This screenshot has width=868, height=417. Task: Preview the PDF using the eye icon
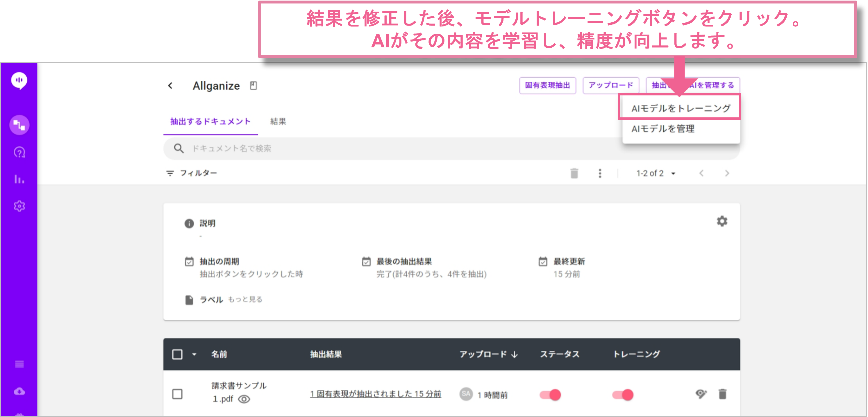[244, 399]
